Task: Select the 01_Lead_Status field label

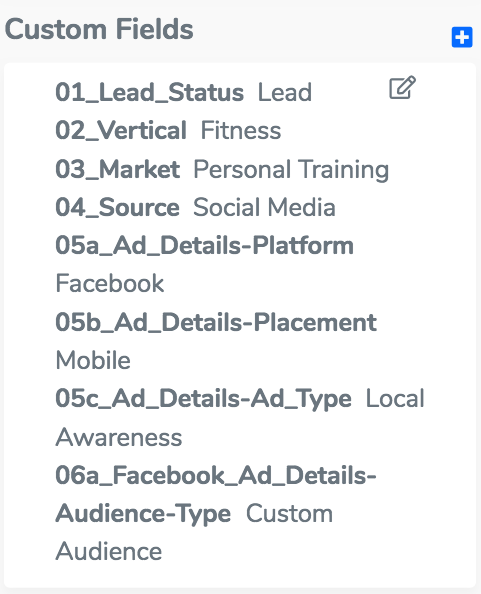Action: (150, 92)
